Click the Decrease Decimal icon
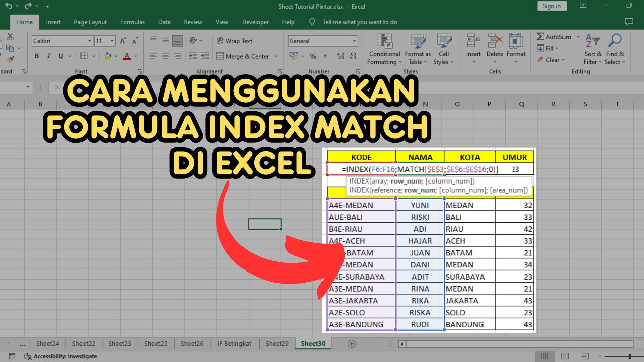Screen dimensions: 644x362 click(351, 56)
